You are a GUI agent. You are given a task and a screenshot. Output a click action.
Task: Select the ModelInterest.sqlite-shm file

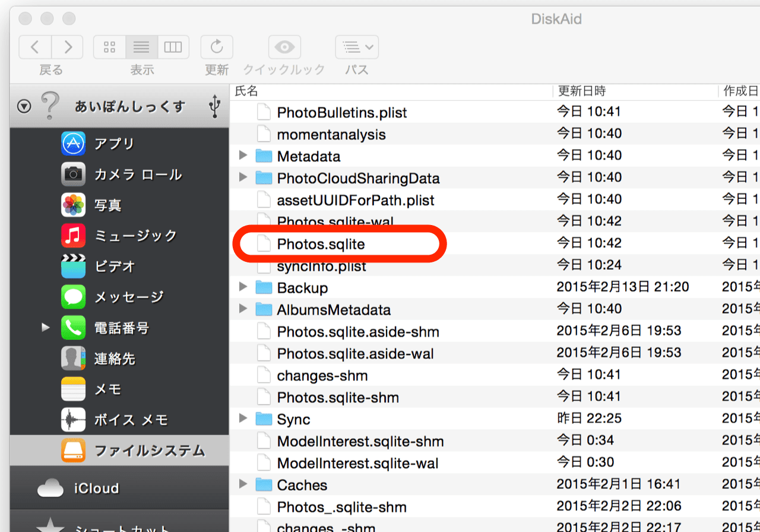point(495,441)
